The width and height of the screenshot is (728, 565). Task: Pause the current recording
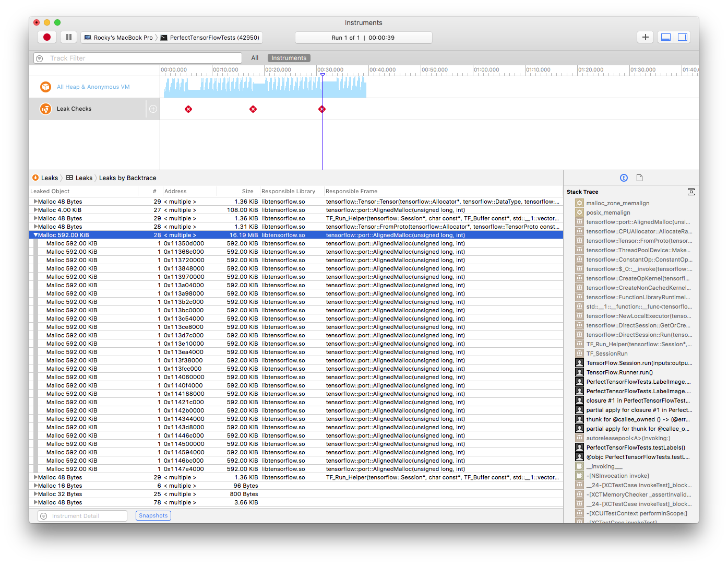pos(68,37)
